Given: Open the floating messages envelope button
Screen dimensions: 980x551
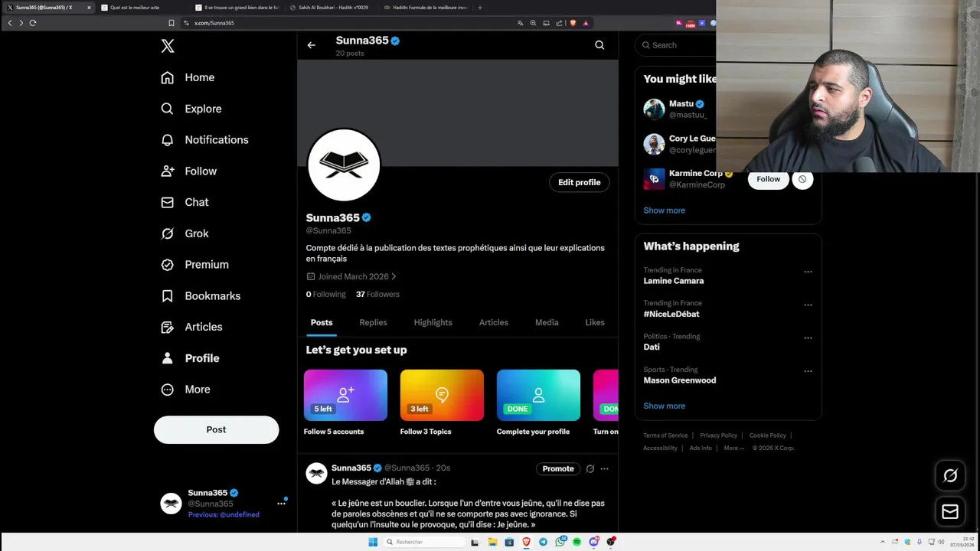Looking at the screenshot, I should pos(950,512).
